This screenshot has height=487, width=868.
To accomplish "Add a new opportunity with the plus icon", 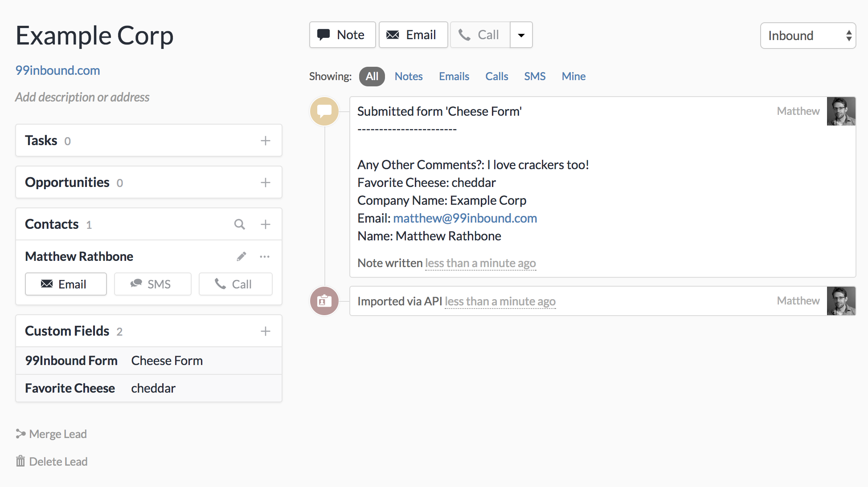I will pos(266,183).
